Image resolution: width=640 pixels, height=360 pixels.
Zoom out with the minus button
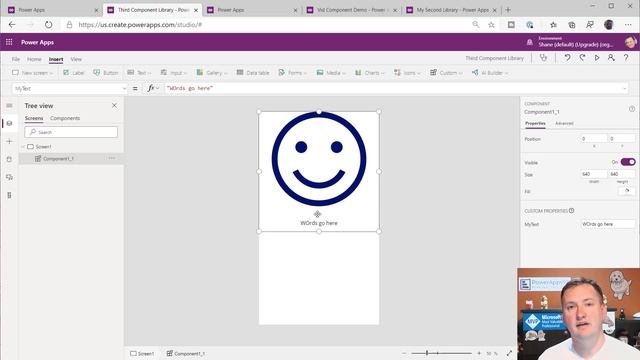click(x=404, y=353)
